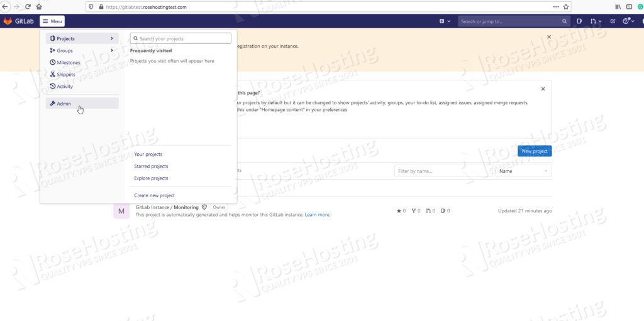
Task: Click the Admin wrench icon
Action: coord(53,104)
